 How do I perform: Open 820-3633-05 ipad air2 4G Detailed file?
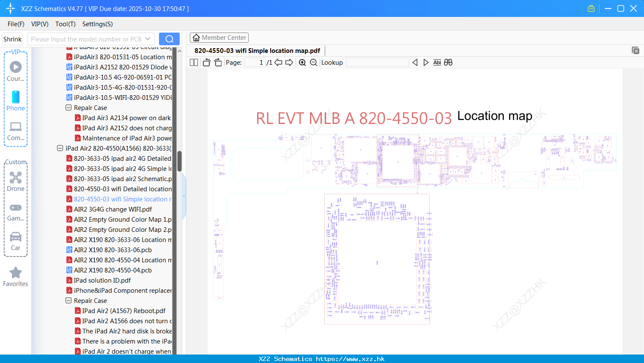[x=119, y=158]
